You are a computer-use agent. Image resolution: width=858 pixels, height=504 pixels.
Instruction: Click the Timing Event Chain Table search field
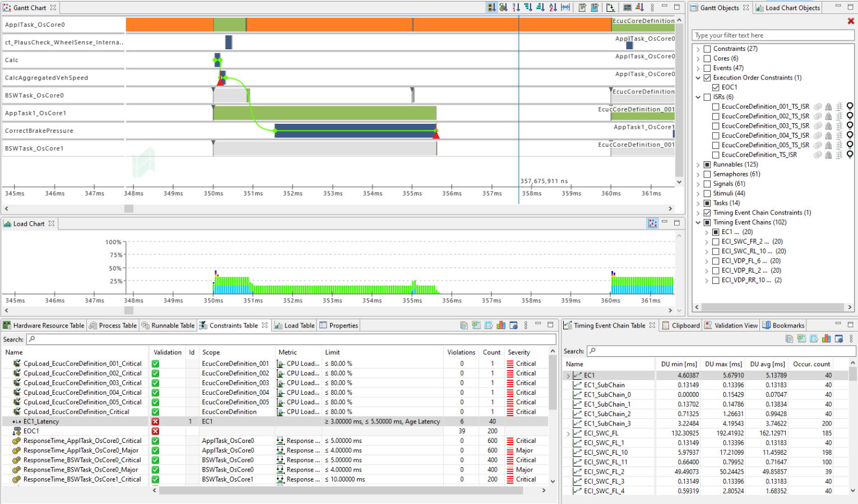(721, 351)
